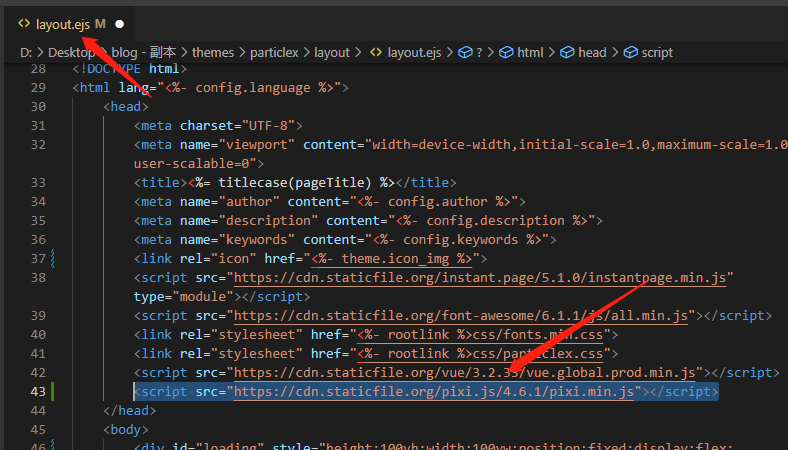The height and width of the screenshot is (450, 788).
Task: Click the script symbol breadcrumb
Action: (657, 52)
